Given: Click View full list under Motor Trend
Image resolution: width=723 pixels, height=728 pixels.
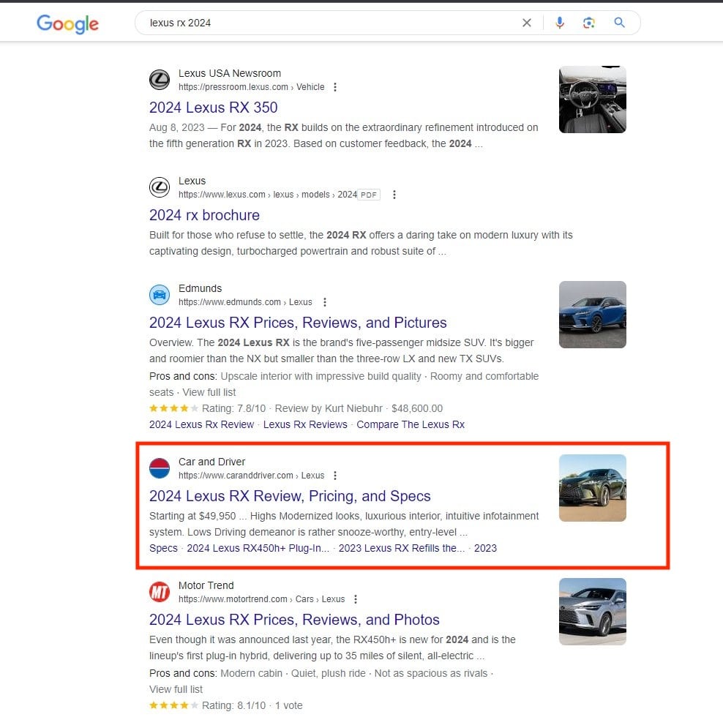Looking at the screenshot, I should pos(176,689).
